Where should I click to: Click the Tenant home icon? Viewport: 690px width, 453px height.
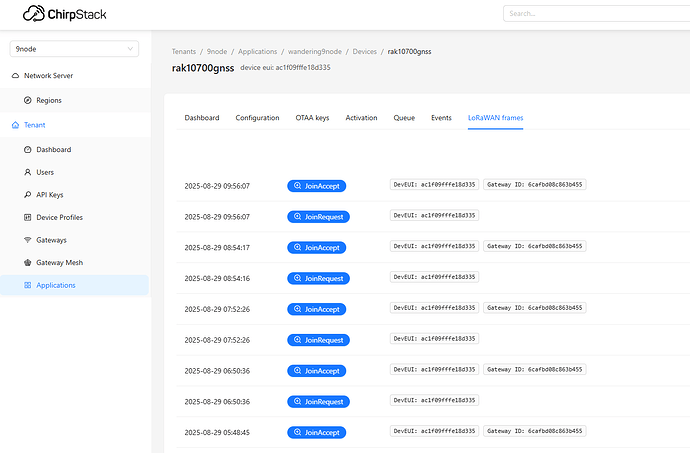tap(15, 125)
